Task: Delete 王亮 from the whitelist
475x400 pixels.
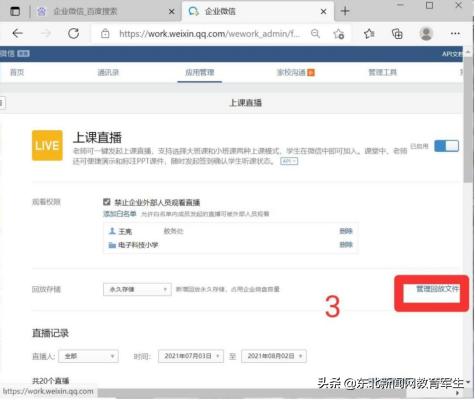Action: tap(346, 231)
